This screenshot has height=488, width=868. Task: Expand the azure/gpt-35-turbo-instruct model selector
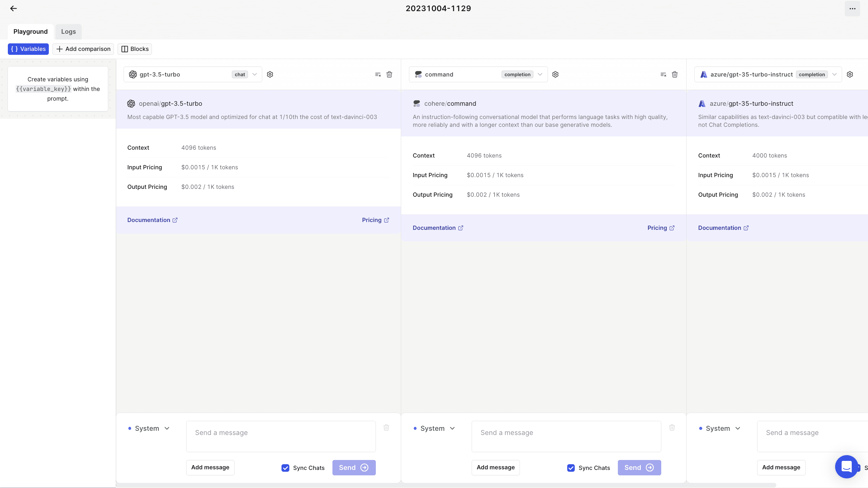point(768,74)
